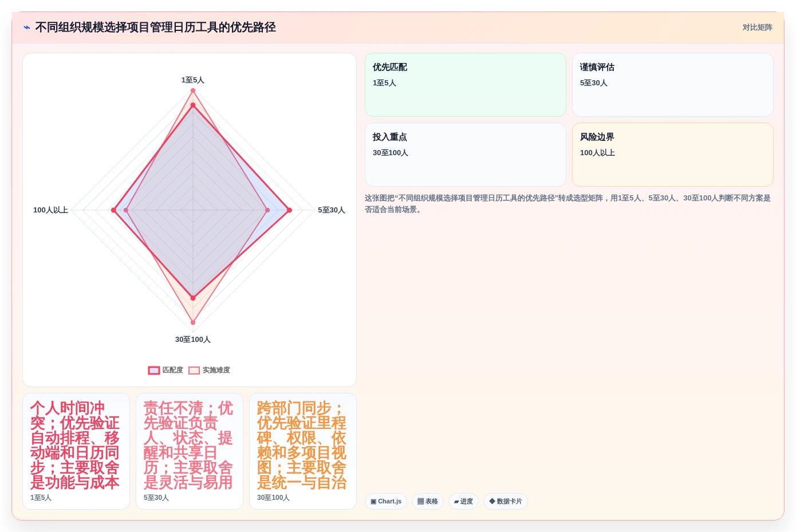Screen dimensions: 796x532
Task: Click the 进度 tag
Action: pos(463,502)
